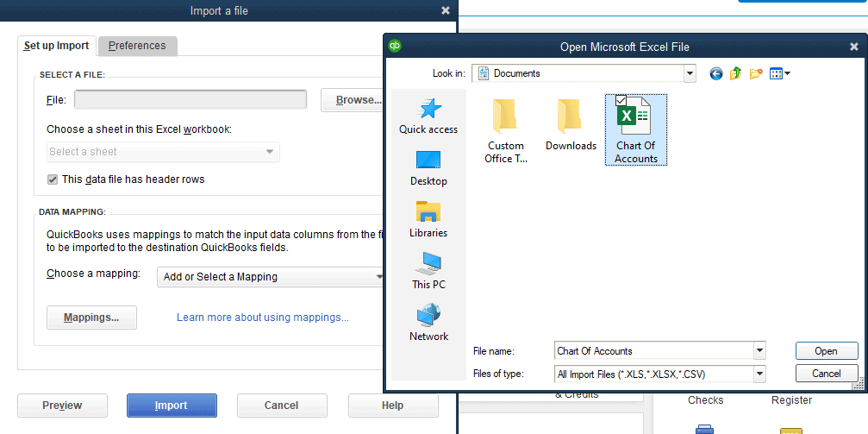Click the QuickBooks logo in the dialog title

[395, 47]
